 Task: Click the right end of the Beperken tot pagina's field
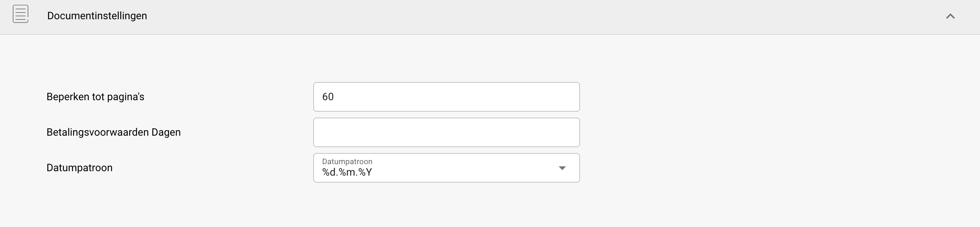[x=563, y=97]
